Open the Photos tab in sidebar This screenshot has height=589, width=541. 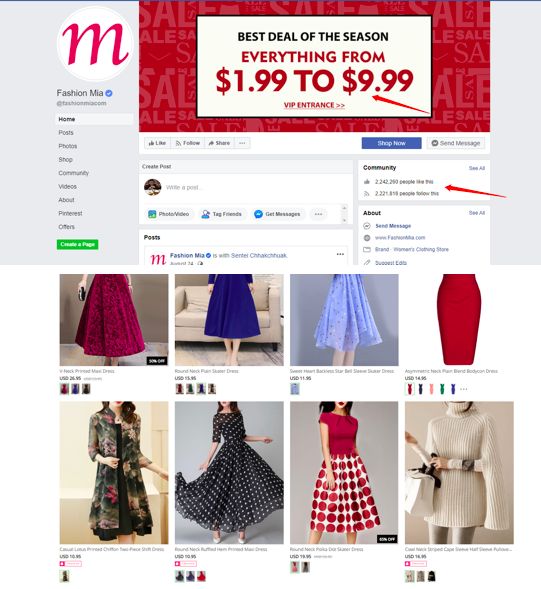tap(68, 146)
